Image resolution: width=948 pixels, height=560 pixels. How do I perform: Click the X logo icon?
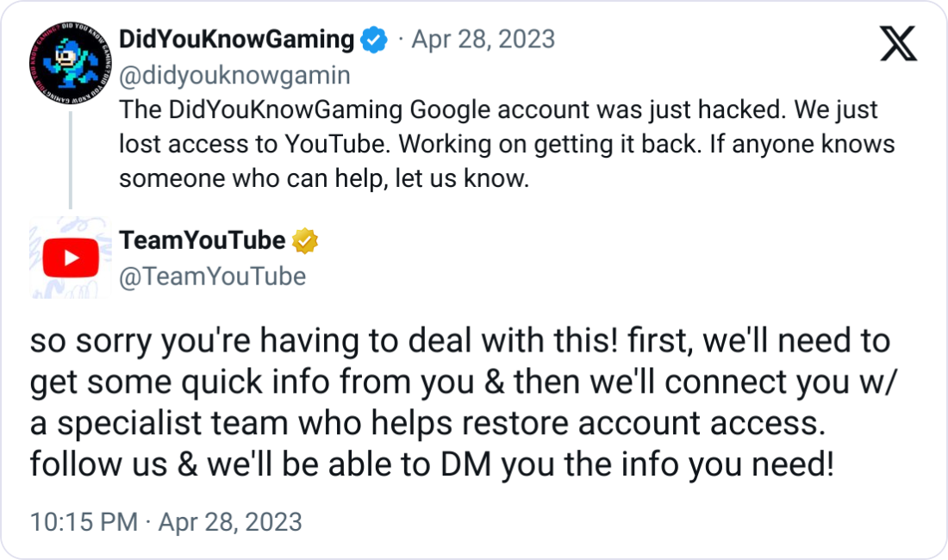coord(898,43)
